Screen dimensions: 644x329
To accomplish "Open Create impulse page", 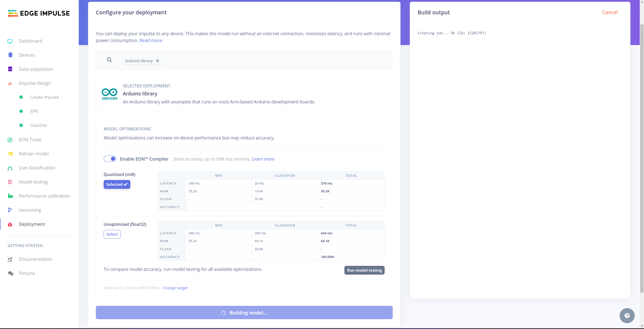I will tap(45, 97).
